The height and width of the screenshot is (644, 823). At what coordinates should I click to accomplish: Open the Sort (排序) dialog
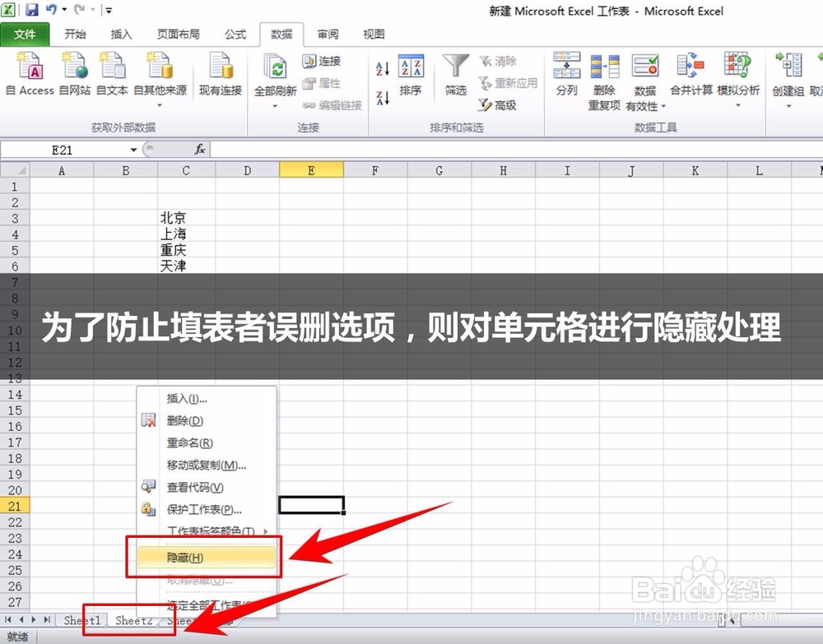(411, 75)
